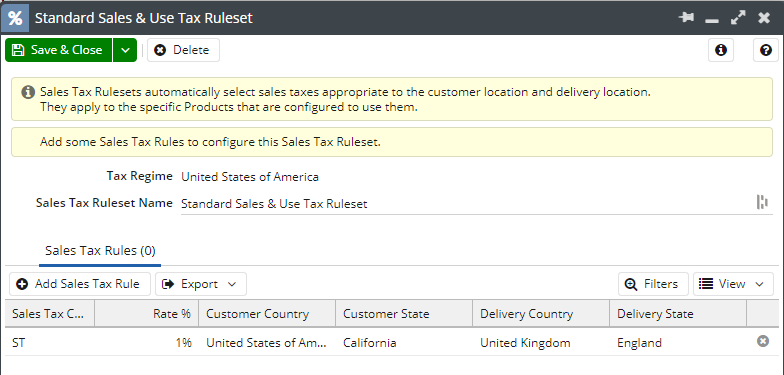Viewport: 784px width, 375px height.
Task: Open the help question mark icon
Action: [766, 50]
